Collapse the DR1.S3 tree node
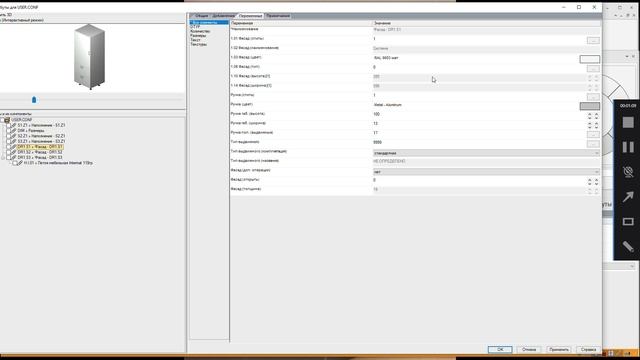Image resolution: width=640 pixels, height=360 pixels. 3,157
